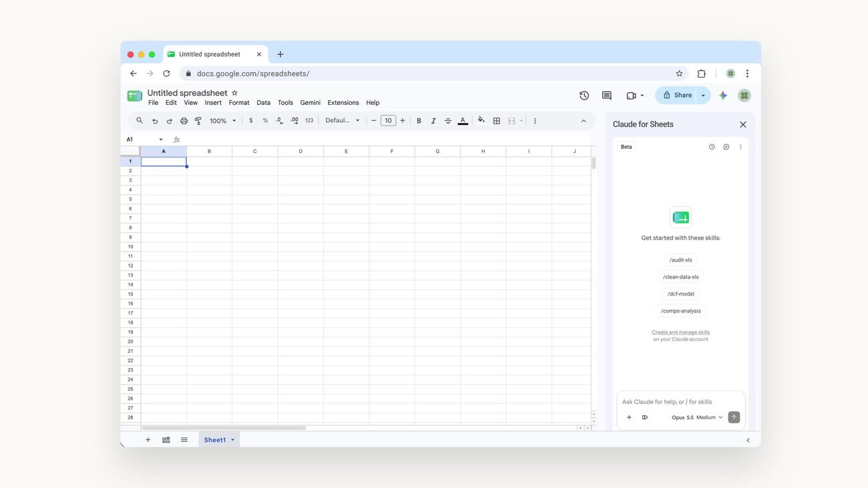This screenshot has width=868, height=488.
Task: Open the text color picker
Action: pyautogui.click(x=463, y=121)
